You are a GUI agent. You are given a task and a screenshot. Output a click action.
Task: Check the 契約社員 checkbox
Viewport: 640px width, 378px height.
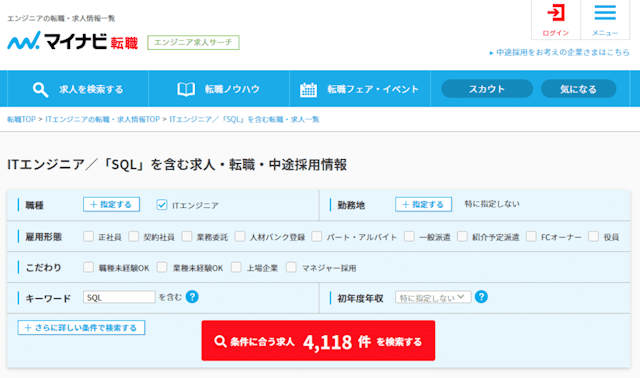(x=133, y=236)
